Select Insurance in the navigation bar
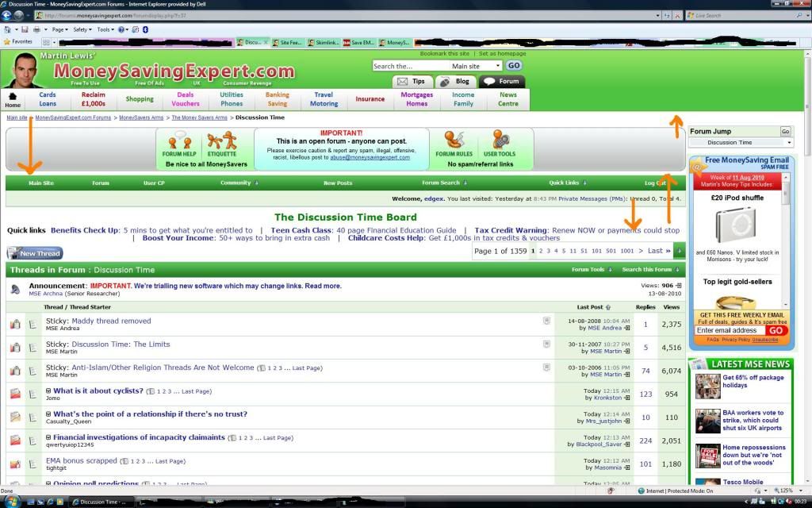The width and height of the screenshot is (812, 508). [370, 99]
